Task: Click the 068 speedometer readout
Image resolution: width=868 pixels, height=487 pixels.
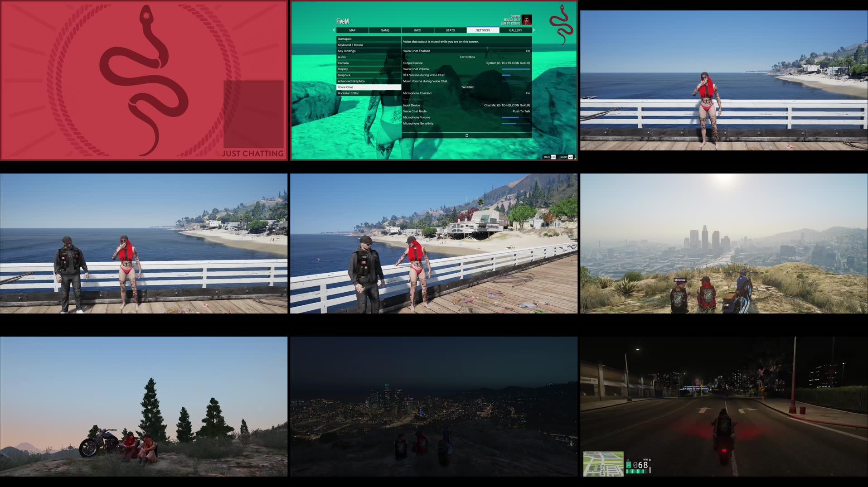Action: 640,465
